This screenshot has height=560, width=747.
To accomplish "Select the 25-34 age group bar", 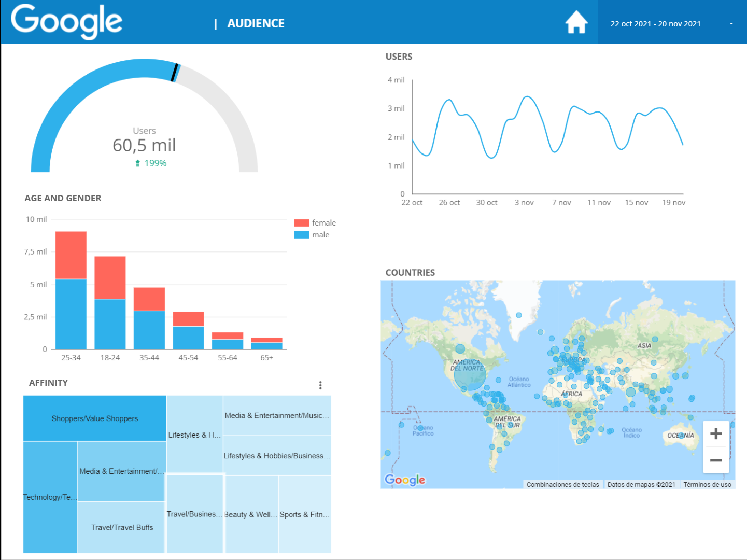I will point(71,290).
